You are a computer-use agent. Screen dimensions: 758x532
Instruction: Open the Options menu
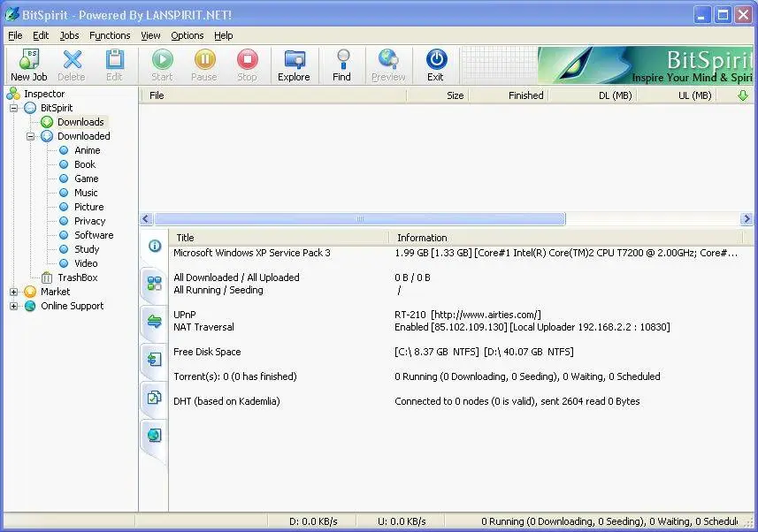(188, 35)
